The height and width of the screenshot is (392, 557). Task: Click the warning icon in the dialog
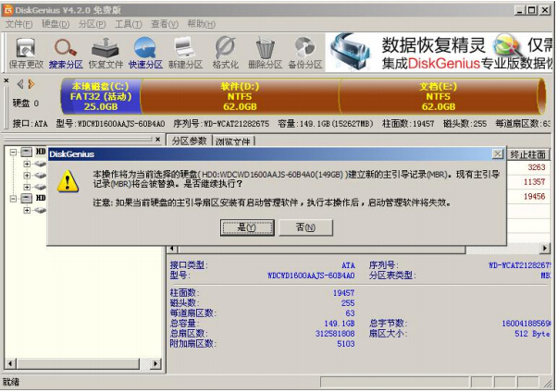68,181
